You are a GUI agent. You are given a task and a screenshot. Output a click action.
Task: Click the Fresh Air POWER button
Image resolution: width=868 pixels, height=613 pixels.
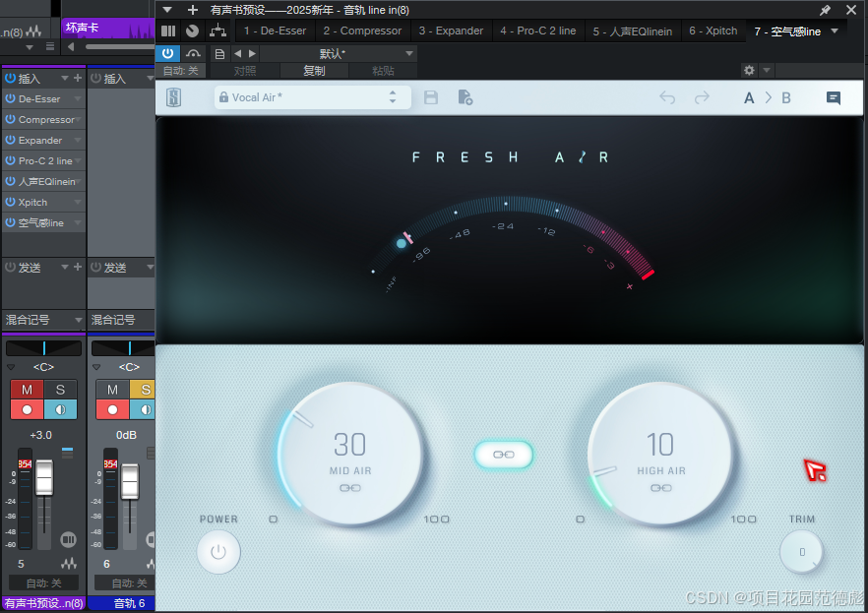(x=218, y=552)
